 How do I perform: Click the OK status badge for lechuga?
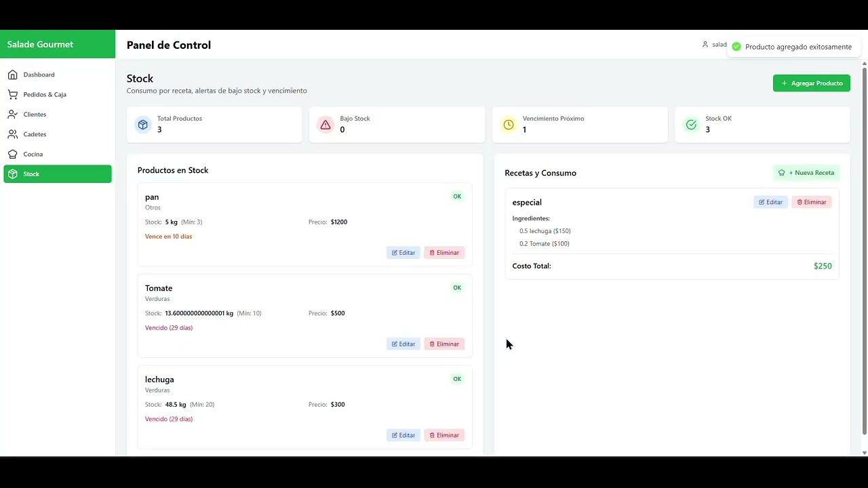[457, 379]
